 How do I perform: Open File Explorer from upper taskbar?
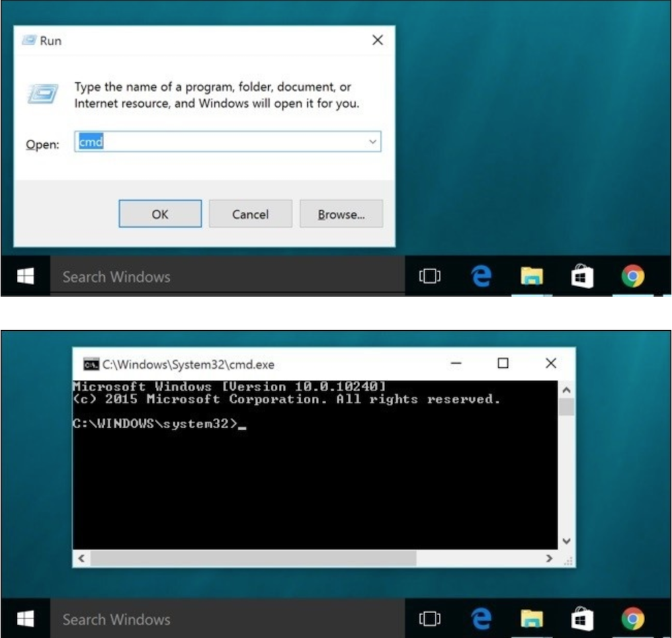click(x=532, y=276)
